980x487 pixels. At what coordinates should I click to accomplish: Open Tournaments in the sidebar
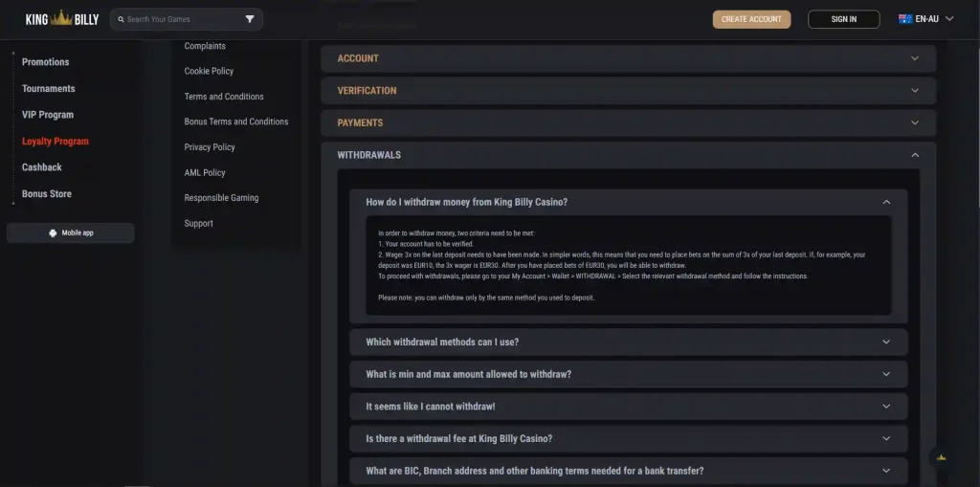[x=48, y=88]
